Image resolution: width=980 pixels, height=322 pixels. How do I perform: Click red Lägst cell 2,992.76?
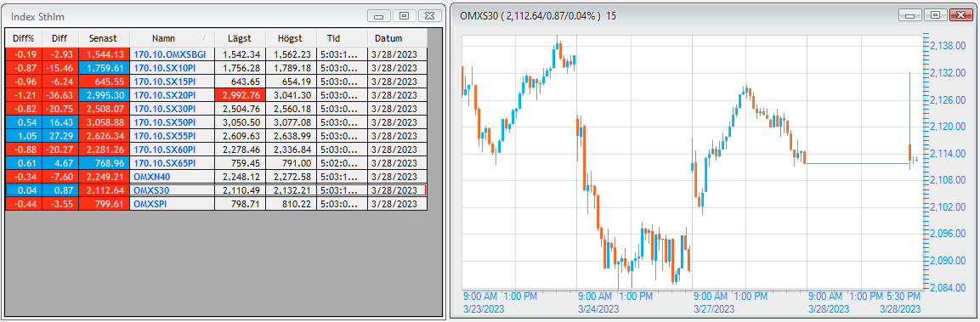pyautogui.click(x=240, y=95)
